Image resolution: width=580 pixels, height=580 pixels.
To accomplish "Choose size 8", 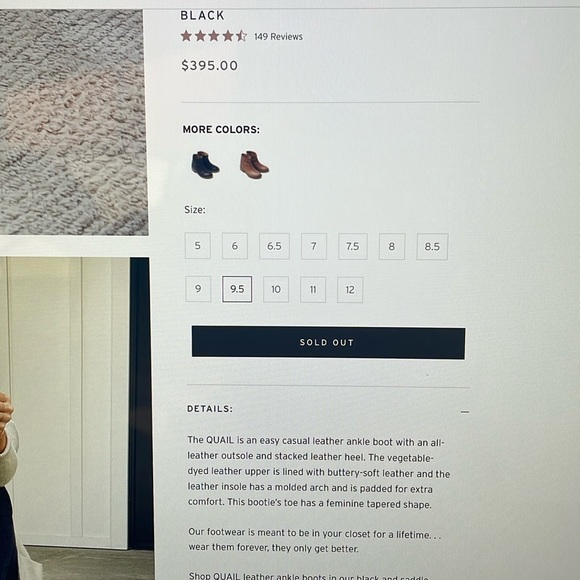I will click(392, 246).
